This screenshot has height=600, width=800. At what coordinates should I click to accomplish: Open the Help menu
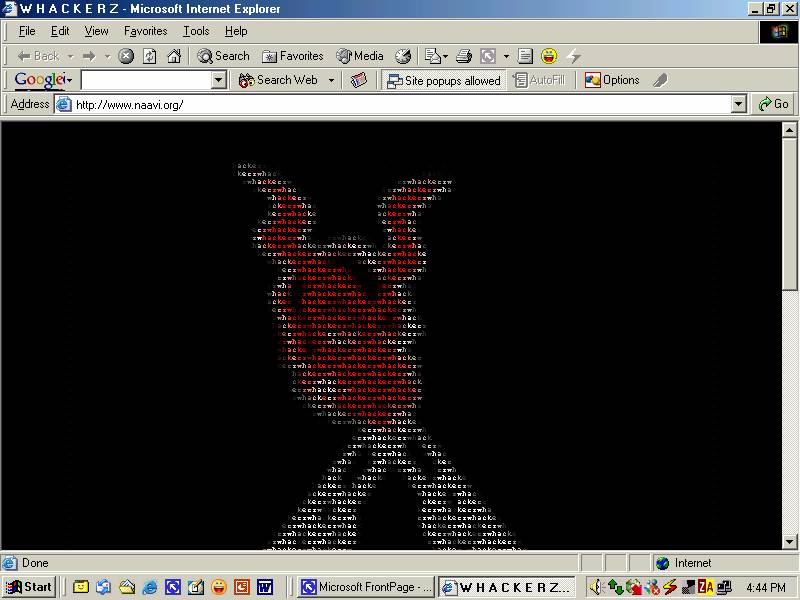click(236, 31)
